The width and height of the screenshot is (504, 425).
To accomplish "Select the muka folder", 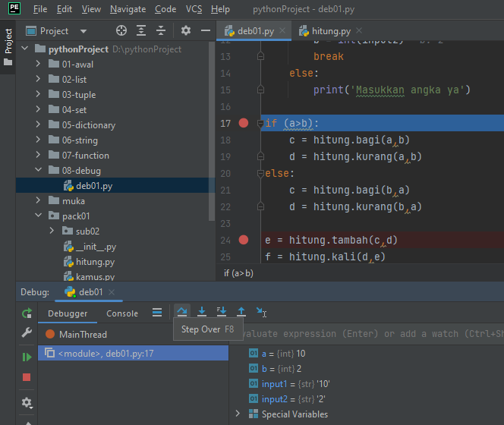I will [x=67, y=200].
